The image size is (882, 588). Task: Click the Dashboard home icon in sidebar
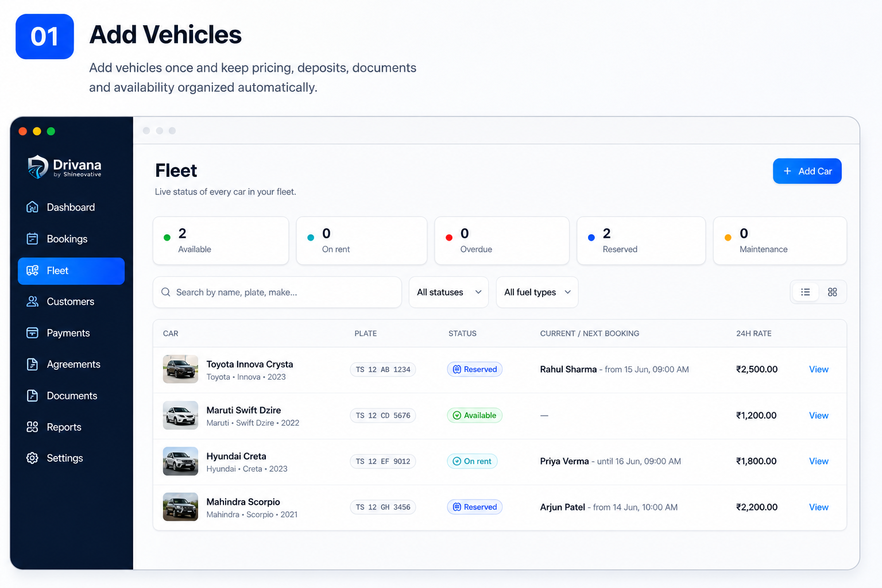[x=33, y=207]
